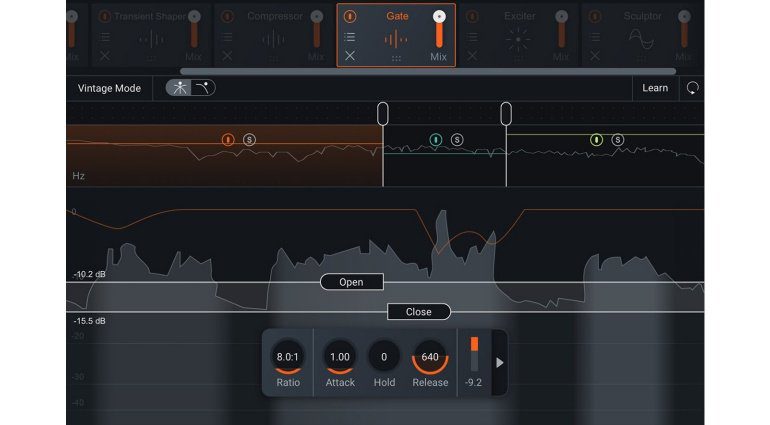Solo the orange low band
Viewport: 770px width, 425px height.
249,140
